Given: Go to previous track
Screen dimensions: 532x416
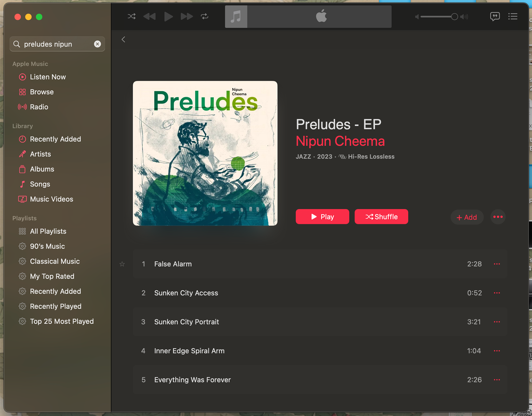Looking at the screenshot, I should [150, 16].
